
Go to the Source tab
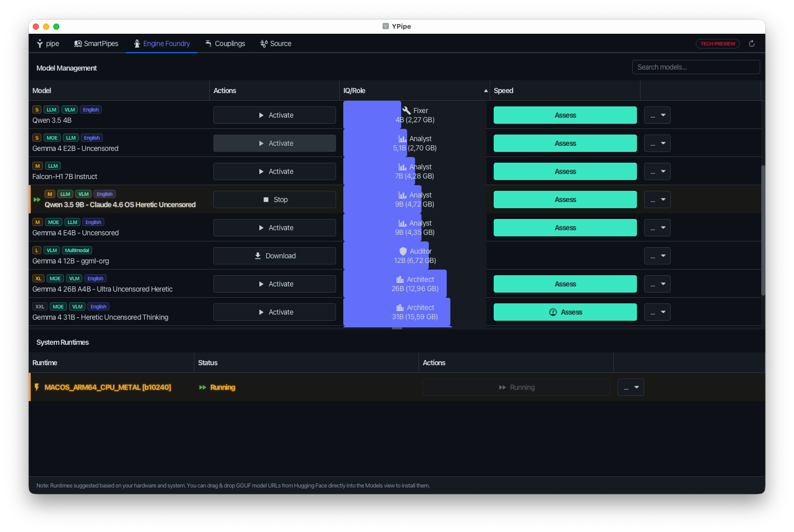tap(276, 43)
